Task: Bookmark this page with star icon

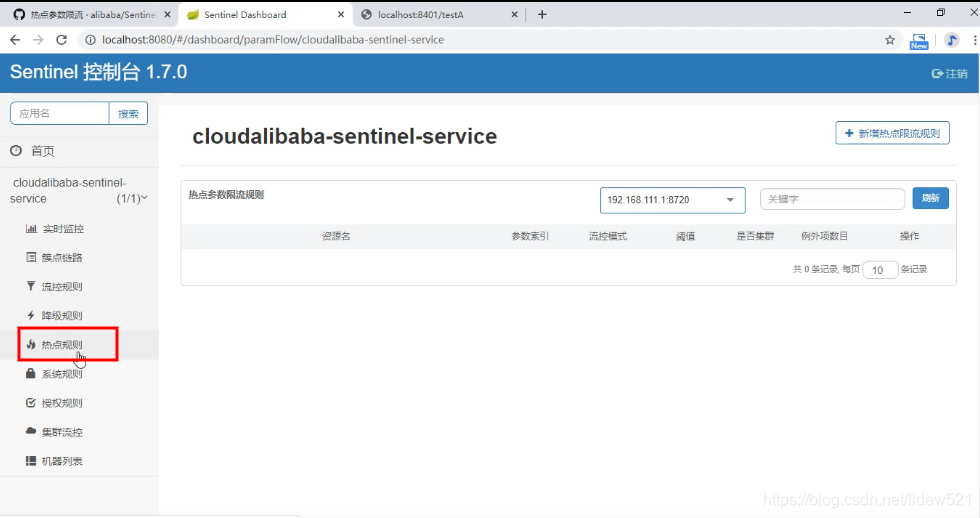Action: coord(890,40)
